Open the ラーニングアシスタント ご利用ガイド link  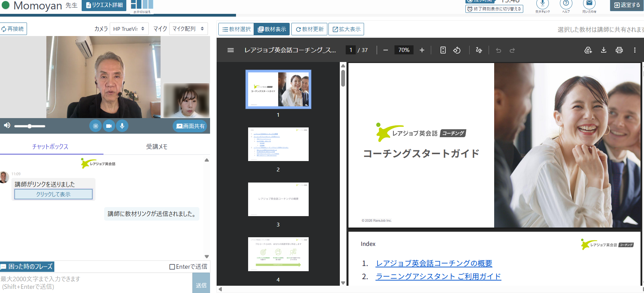pyautogui.click(x=438, y=276)
